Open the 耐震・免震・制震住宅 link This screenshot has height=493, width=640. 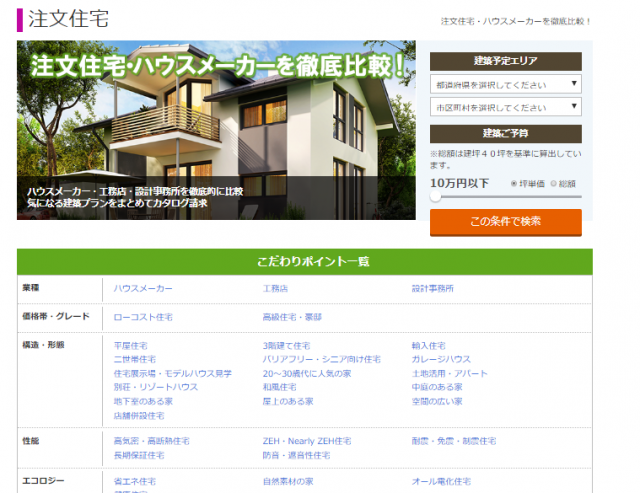tap(453, 441)
